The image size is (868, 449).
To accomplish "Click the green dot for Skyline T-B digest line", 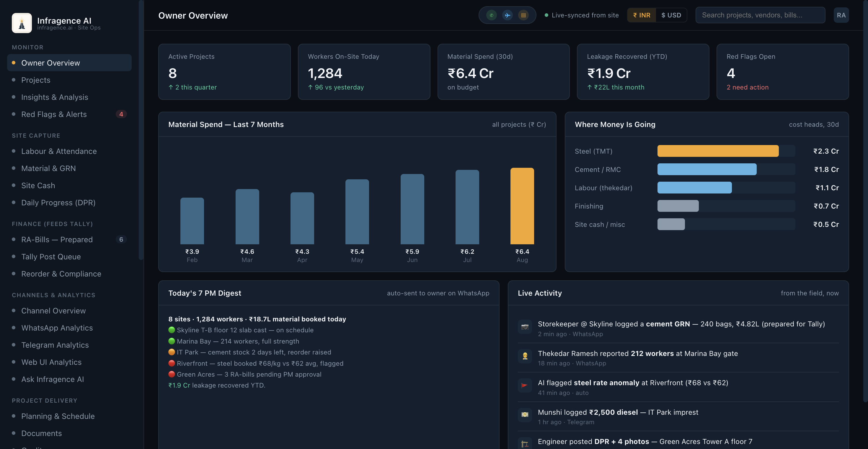I will tap(172, 330).
